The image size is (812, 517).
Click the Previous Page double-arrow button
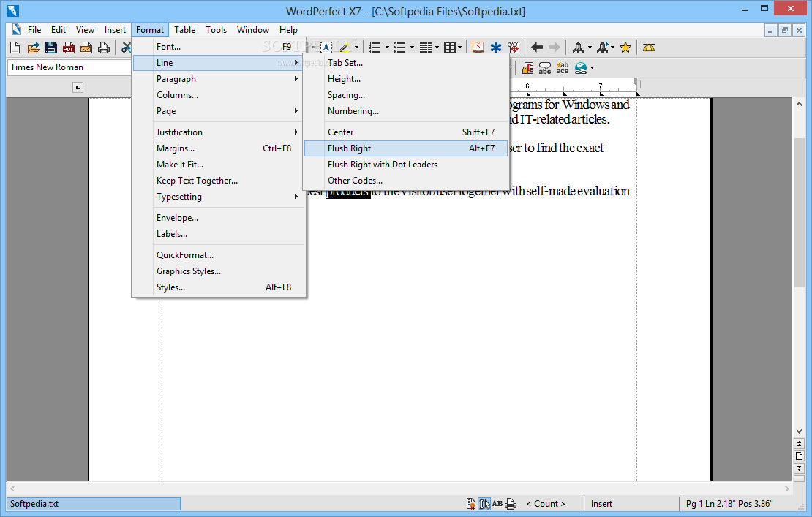pos(799,444)
